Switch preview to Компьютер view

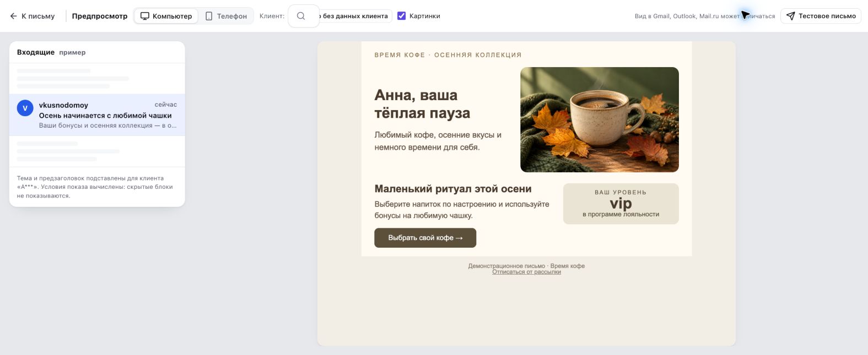[166, 16]
